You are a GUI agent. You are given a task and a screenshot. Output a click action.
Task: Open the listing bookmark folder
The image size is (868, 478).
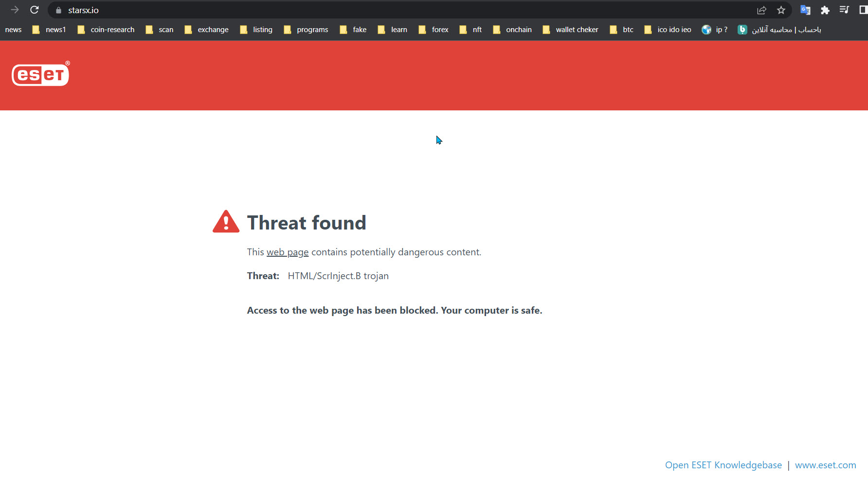point(256,30)
